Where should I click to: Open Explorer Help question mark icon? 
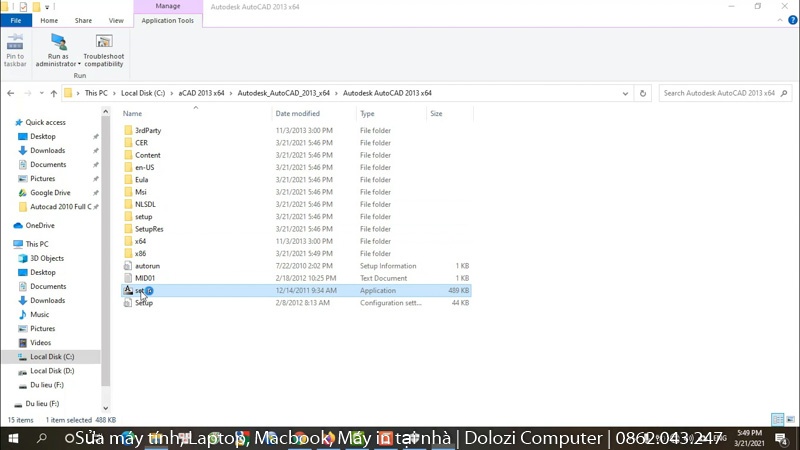[x=792, y=20]
